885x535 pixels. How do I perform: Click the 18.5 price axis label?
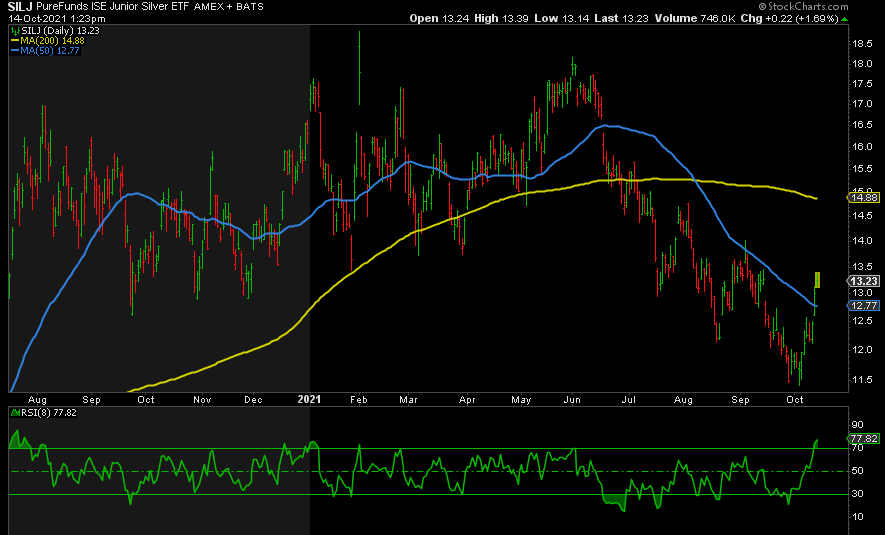pos(862,43)
